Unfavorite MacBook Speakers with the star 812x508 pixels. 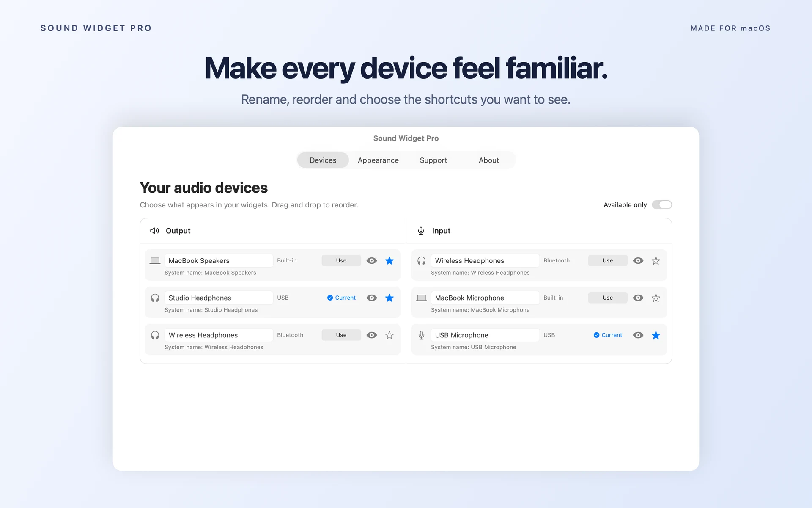390,261
